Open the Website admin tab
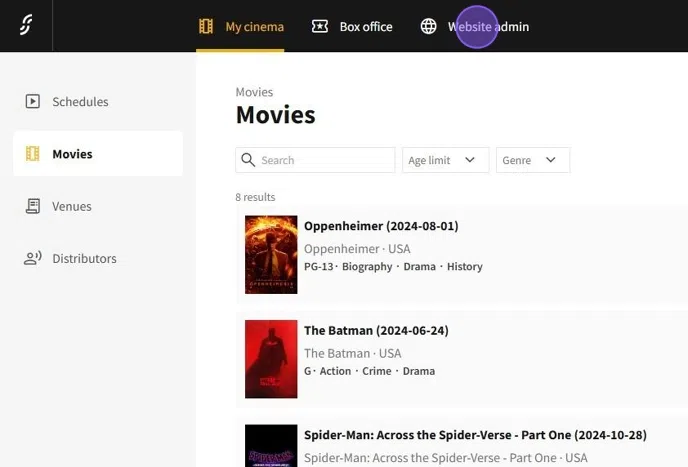The image size is (688, 467). 489,26
